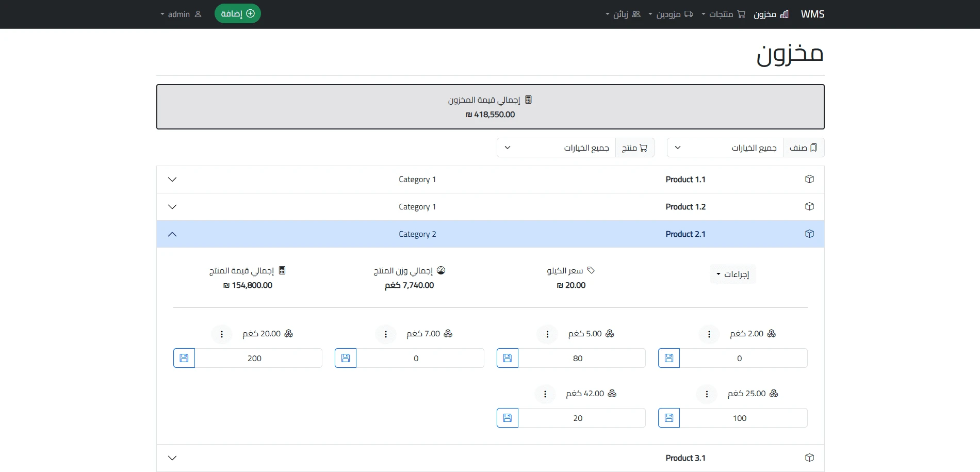Click the Product 1.2 name
980x472 pixels.
point(685,207)
